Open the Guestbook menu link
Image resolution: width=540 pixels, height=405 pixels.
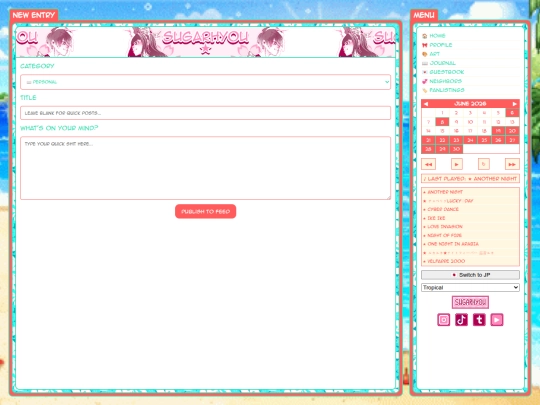click(x=447, y=72)
